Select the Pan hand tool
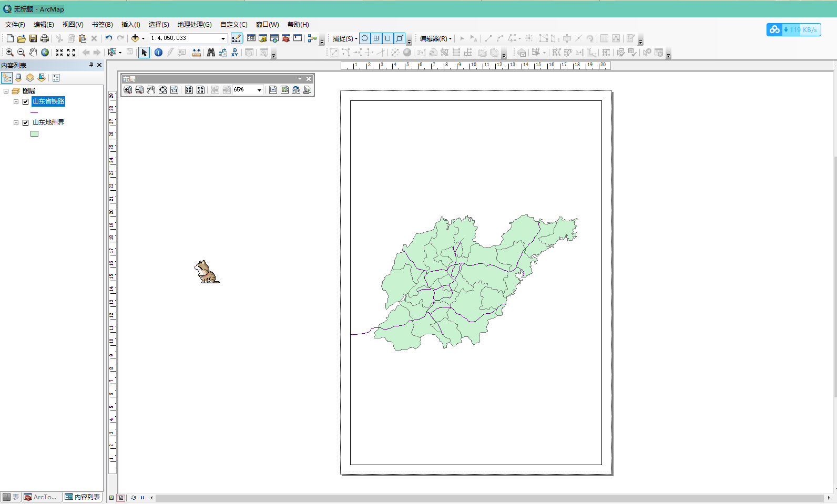The width and height of the screenshot is (837, 504). 33,53
